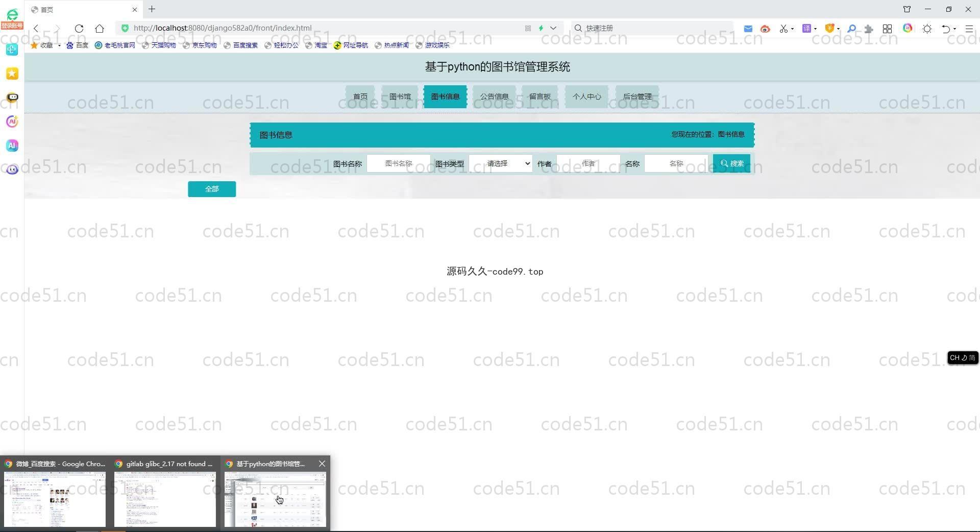
Task: Go to browser home page icon
Action: pos(100,28)
